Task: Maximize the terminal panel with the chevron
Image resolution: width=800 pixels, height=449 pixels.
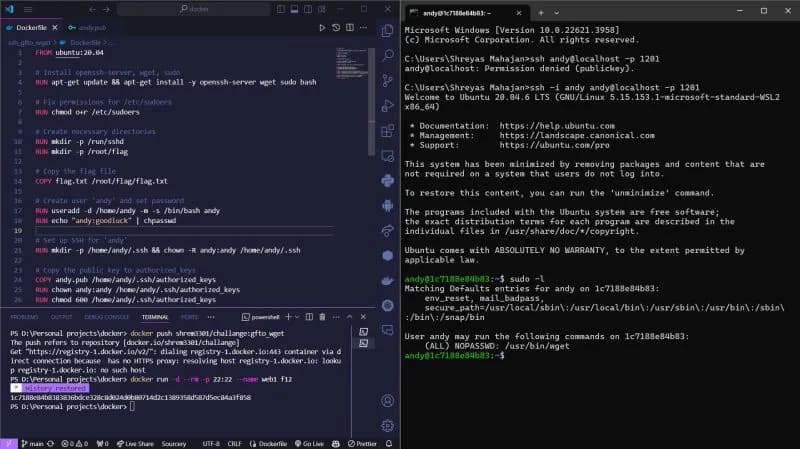Action: pyautogui.click(x=349, y=317)
